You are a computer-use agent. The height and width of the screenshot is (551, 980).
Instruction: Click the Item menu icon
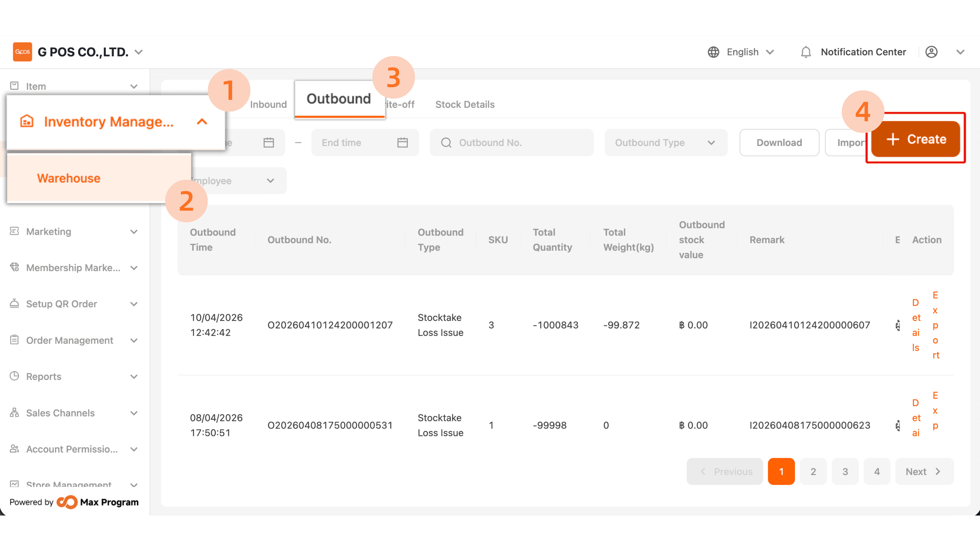14,86
